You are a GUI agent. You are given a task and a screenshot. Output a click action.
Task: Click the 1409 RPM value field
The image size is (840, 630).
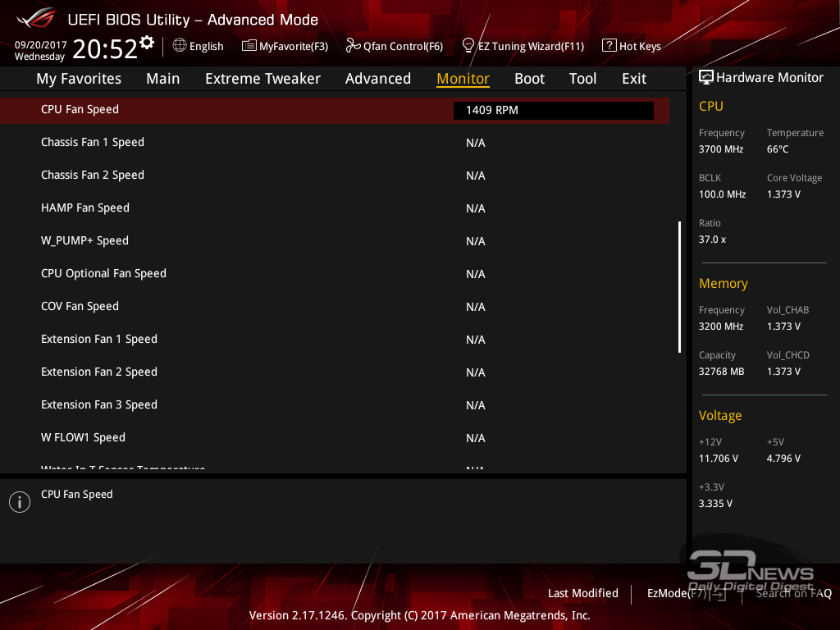pos(554,111)
